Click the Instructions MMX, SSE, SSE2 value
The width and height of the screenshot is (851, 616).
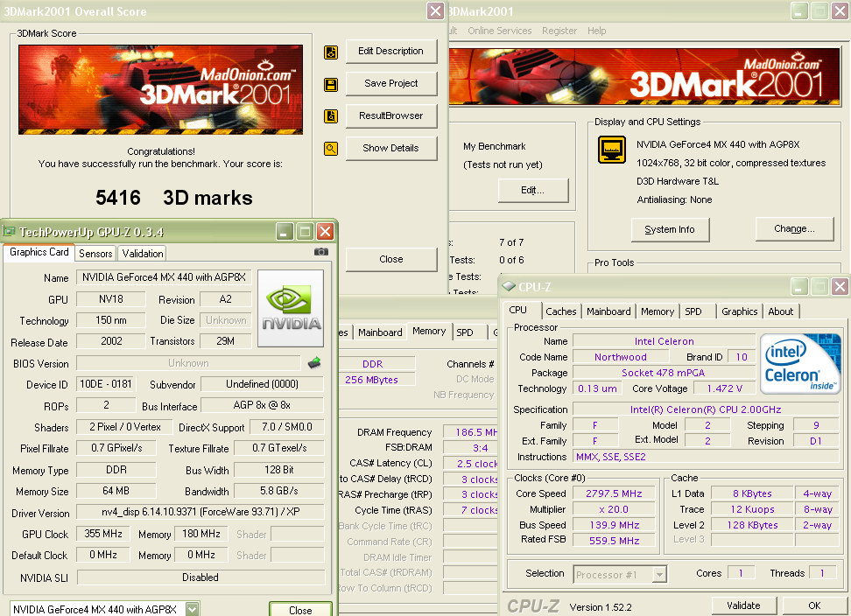click(x=706, y=457)
